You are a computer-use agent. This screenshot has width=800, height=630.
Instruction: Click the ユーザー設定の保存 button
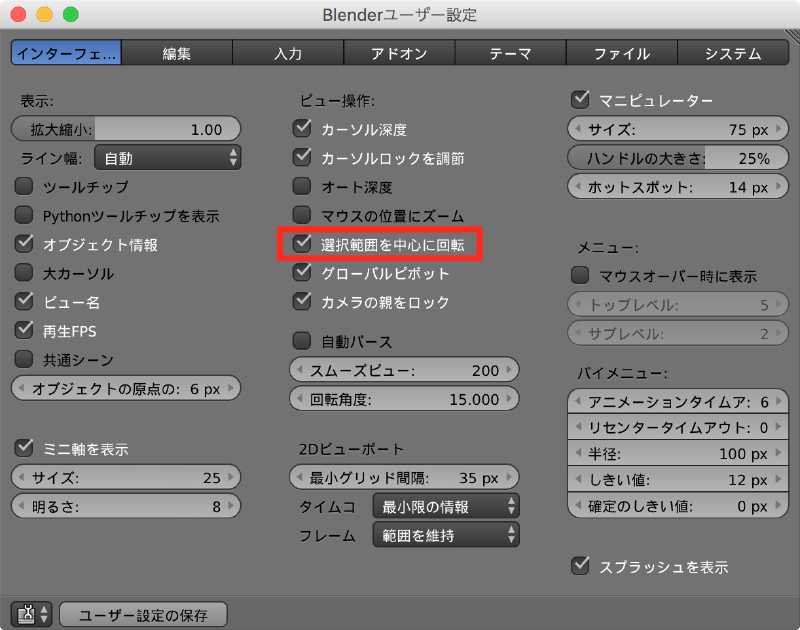click(x=144, y=614)
